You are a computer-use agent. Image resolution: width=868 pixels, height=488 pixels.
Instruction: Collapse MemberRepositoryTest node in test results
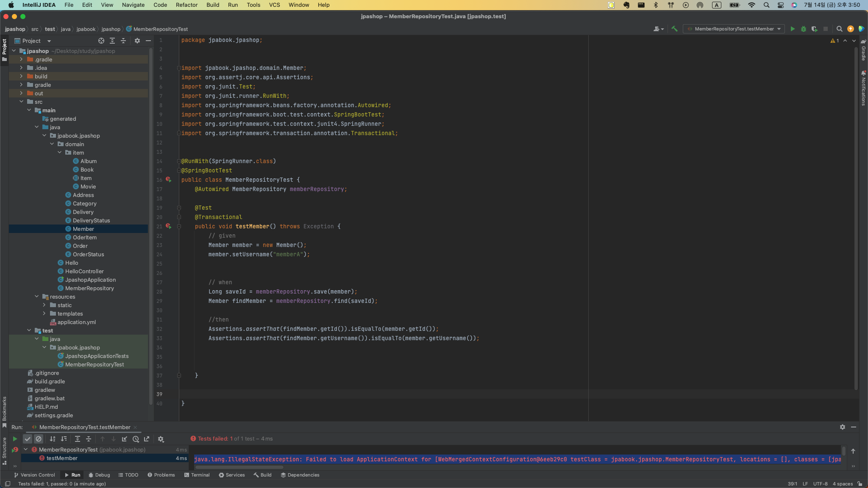click(x=26, y=449)
